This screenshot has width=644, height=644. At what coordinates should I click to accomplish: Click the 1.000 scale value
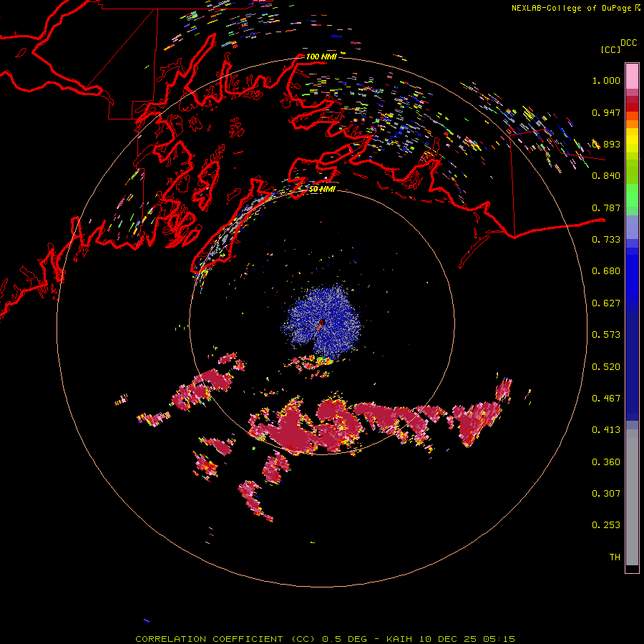pyautogui.click(x=606, y=80)
